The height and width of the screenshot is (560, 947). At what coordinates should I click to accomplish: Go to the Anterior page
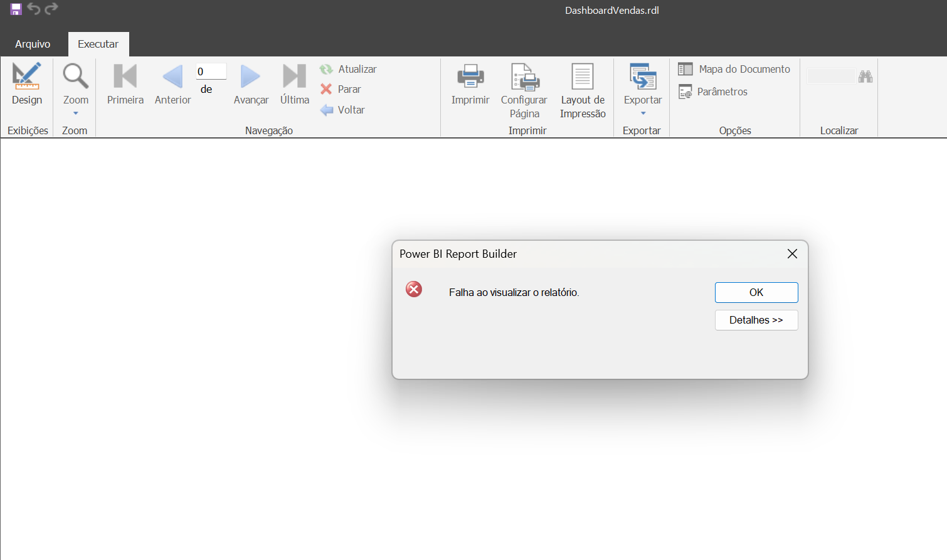pos(172,84)
